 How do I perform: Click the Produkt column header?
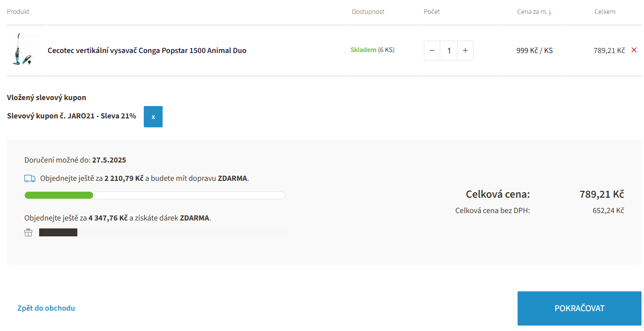18,11
